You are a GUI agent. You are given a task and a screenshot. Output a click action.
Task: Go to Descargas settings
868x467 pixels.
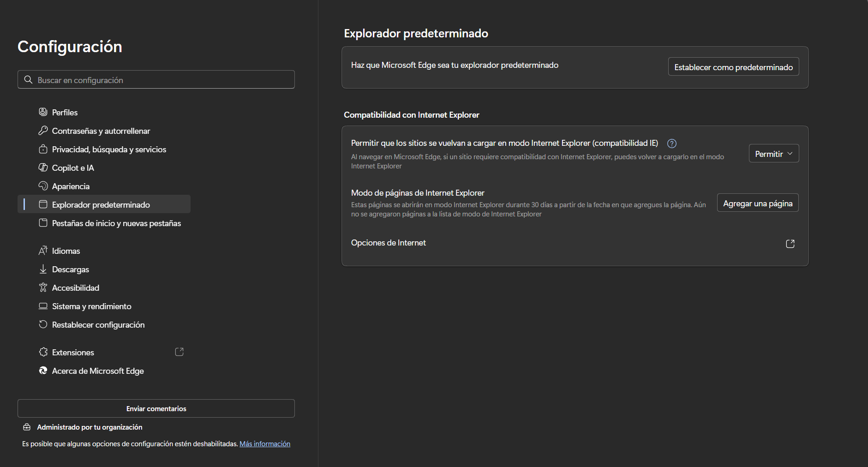[x=104, y=269]
